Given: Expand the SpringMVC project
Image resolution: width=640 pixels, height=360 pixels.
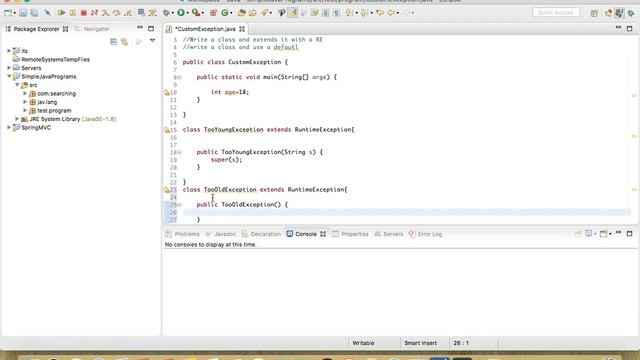Looking at the screenshot, I should tap(9, 127).
